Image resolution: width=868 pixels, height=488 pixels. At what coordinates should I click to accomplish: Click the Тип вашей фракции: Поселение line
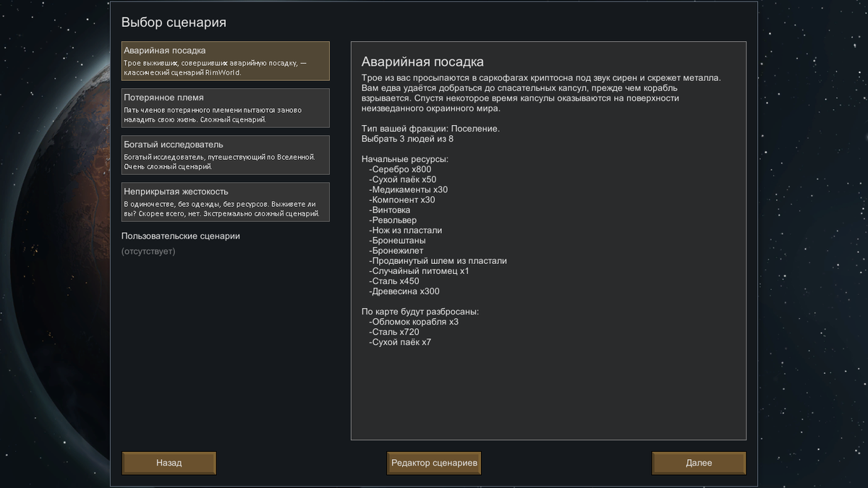[x=430, y=129]
